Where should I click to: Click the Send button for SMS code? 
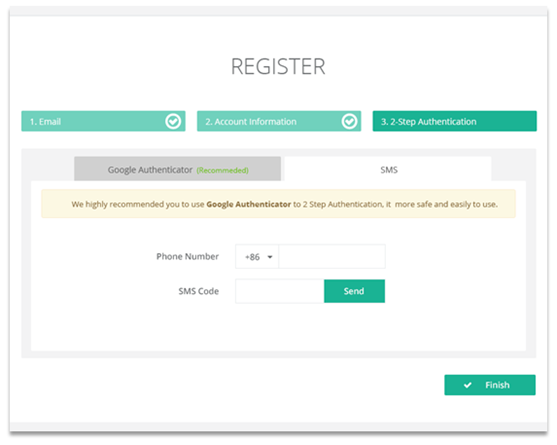355,291
